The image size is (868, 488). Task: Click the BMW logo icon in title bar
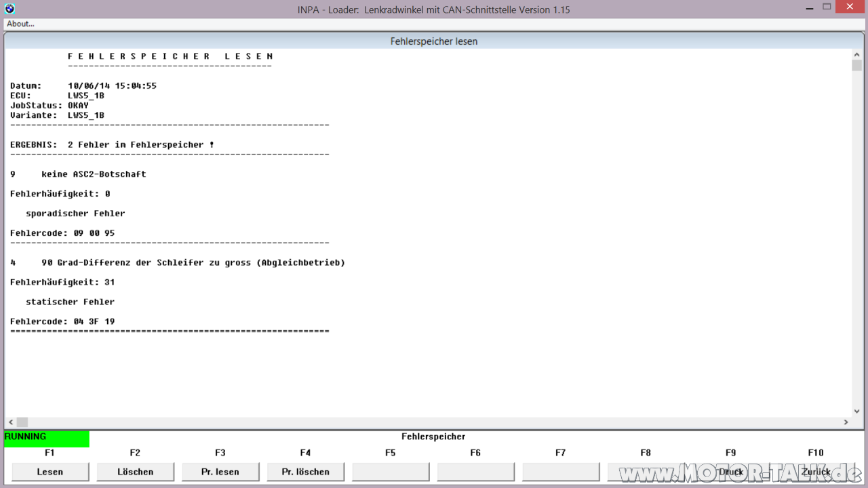click(9, 9)
